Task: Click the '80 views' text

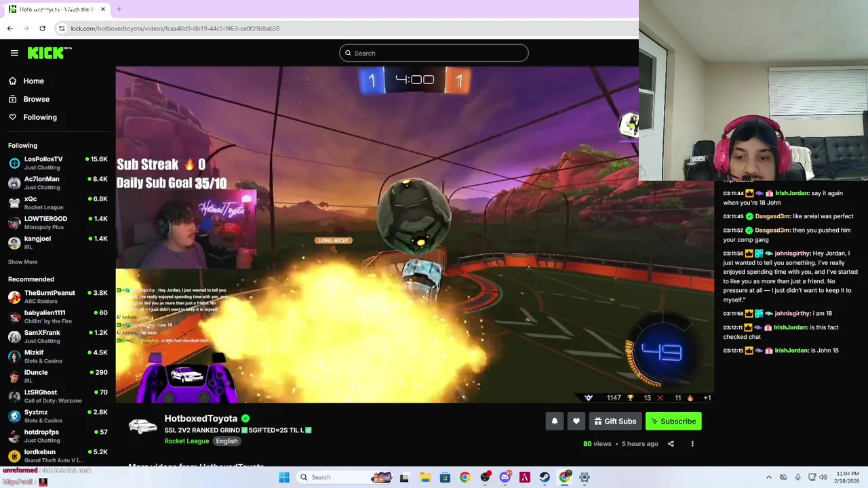Action: (597, 444)
